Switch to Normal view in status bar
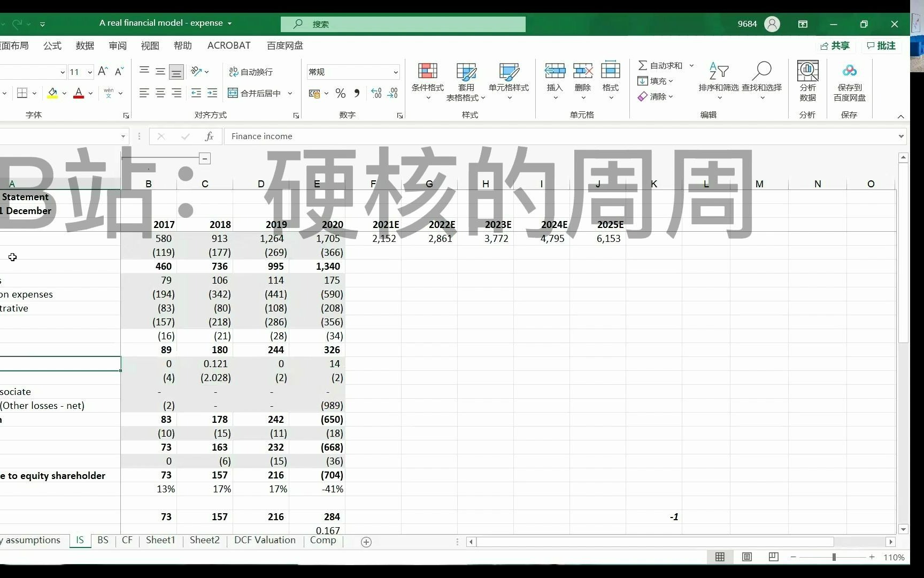 720,557
